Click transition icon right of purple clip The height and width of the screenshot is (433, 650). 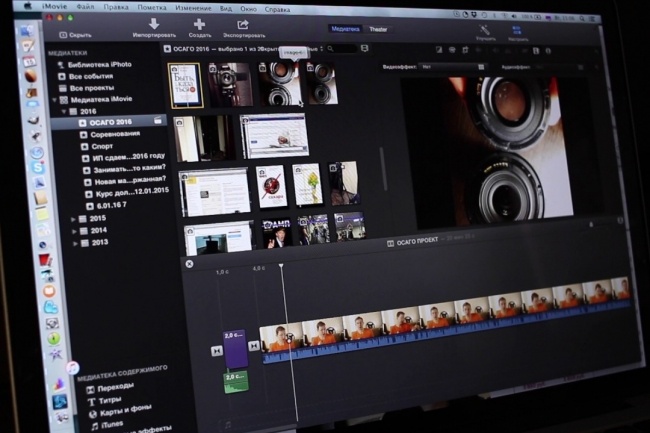[x=254, y=346]
